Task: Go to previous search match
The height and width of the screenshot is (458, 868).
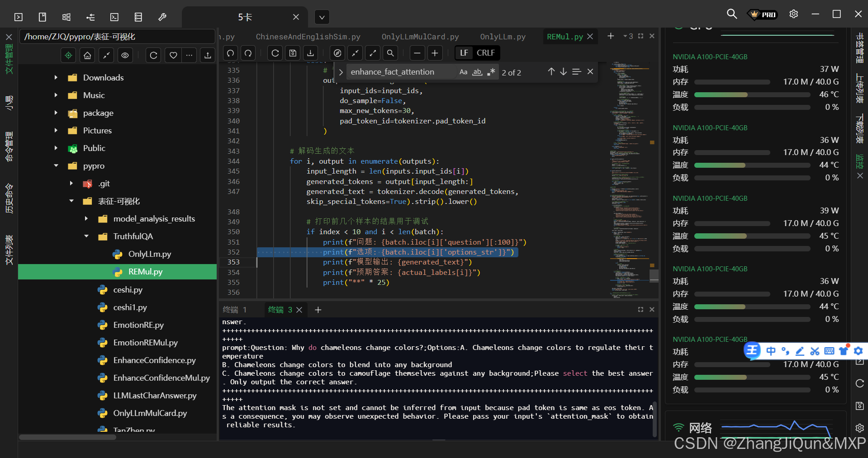Action: pos(551,71)
